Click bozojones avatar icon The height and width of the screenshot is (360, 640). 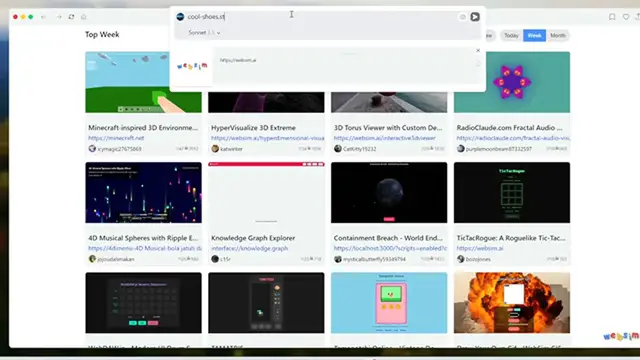pos(460,259)
